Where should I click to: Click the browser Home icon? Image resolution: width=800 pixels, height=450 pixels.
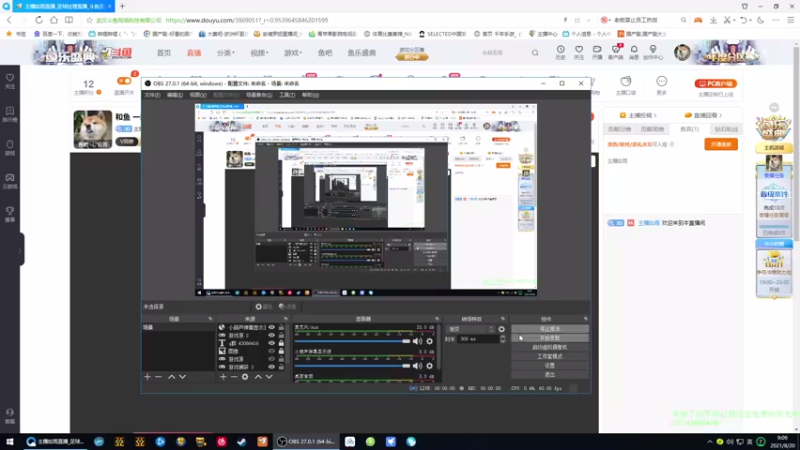[x=54, y=20]
